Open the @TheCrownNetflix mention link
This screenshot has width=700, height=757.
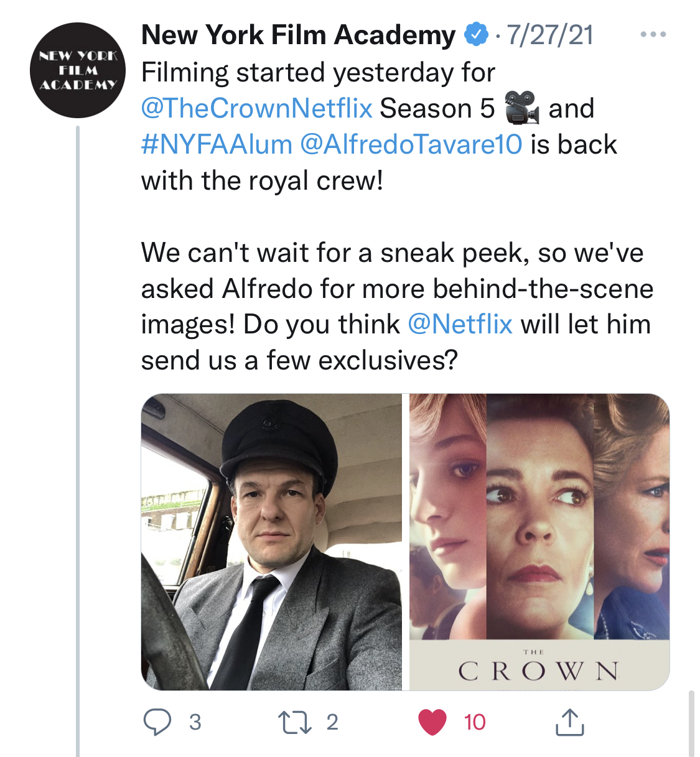[257, 108]
